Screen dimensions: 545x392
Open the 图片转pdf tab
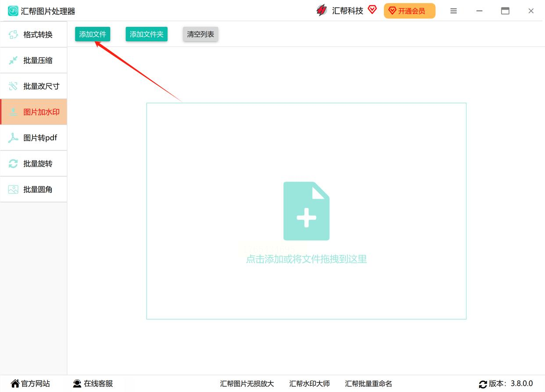point(33,138)
